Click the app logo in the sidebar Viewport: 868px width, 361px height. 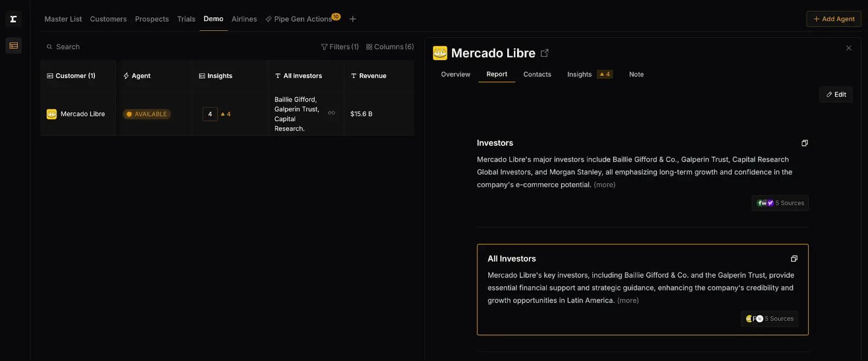pyautogui.click(x=14, y=19)
